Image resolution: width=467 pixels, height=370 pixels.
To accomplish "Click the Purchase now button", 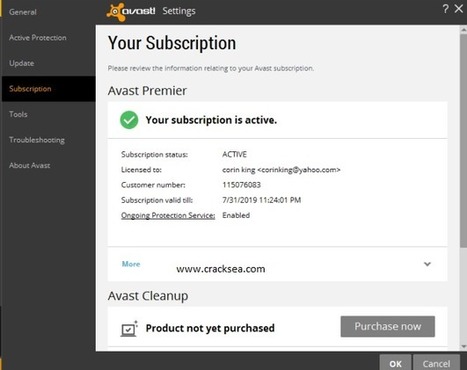I will [x=388, y=326].
